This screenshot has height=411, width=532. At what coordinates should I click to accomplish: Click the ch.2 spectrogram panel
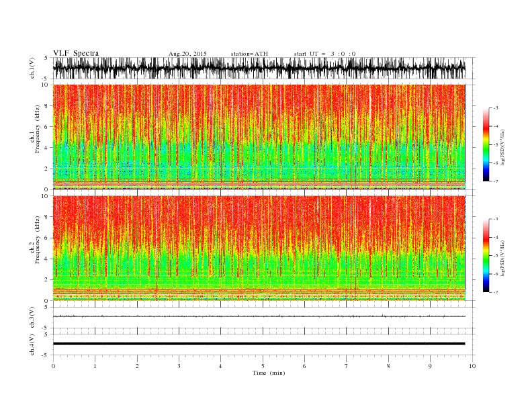click(x=259, y=248)
